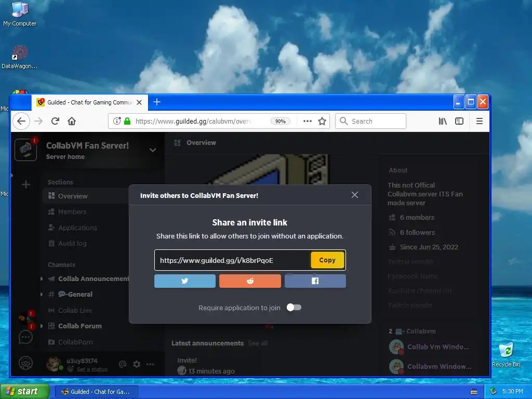Screen dimensions: 532x399
Task: Open Firefox home page
Action: click(72, 121)
